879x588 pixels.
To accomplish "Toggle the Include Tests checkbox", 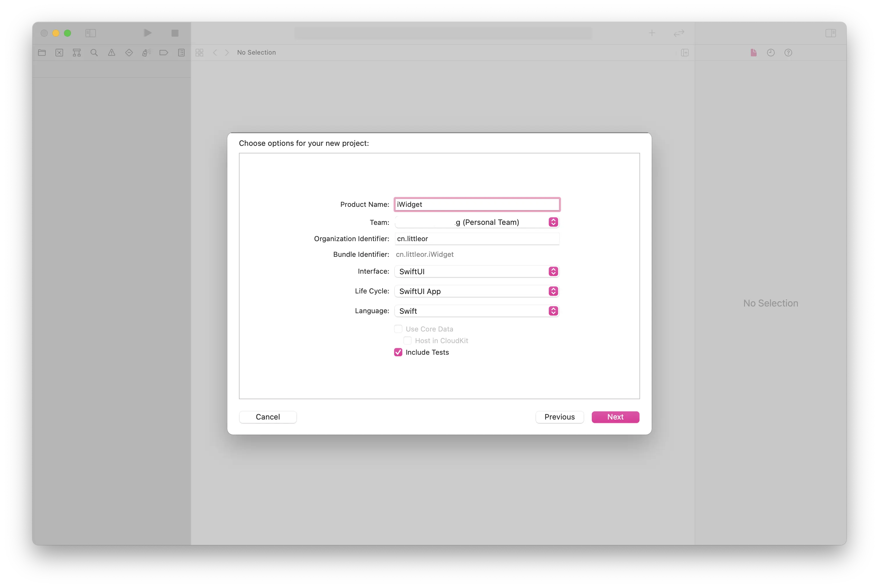I will (398, 352).
